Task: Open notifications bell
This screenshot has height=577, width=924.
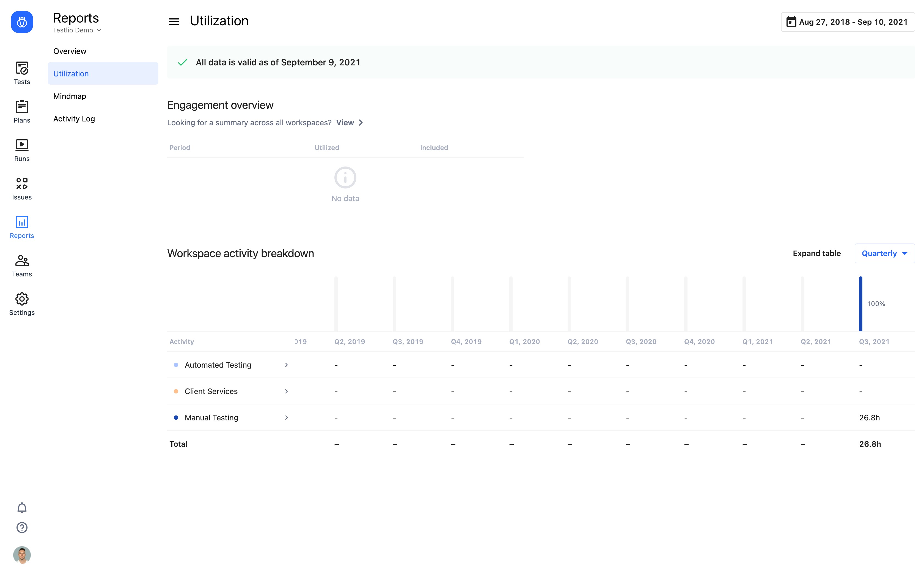Action: [x=22, y=507]
